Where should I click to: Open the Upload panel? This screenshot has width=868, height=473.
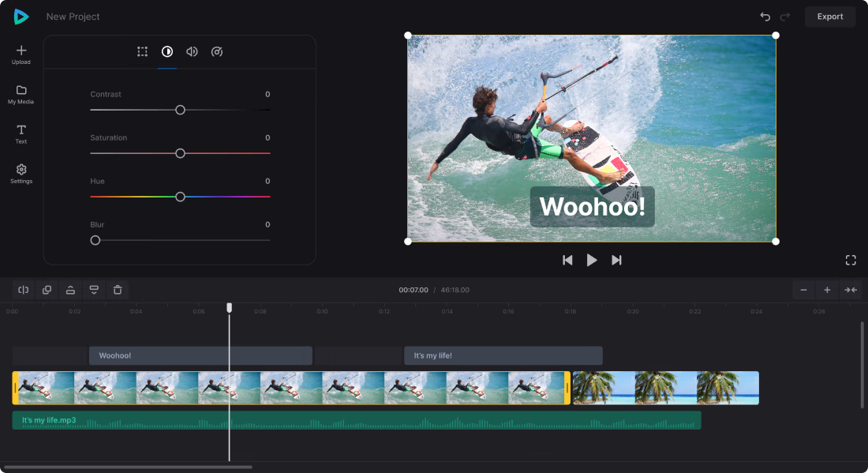tap(21, 54)
